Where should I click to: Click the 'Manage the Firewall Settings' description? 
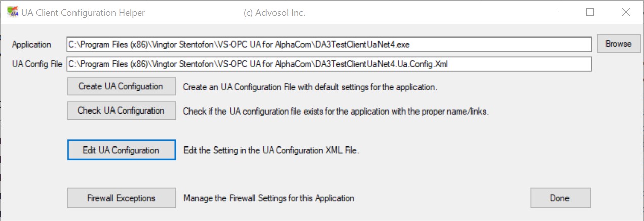click(269, 198)
